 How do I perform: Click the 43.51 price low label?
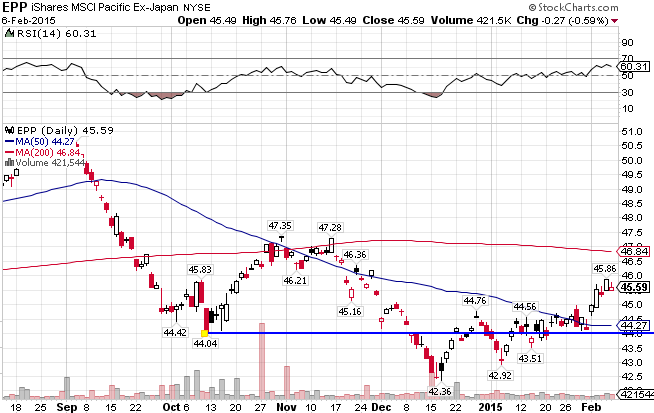pos(530,358)
